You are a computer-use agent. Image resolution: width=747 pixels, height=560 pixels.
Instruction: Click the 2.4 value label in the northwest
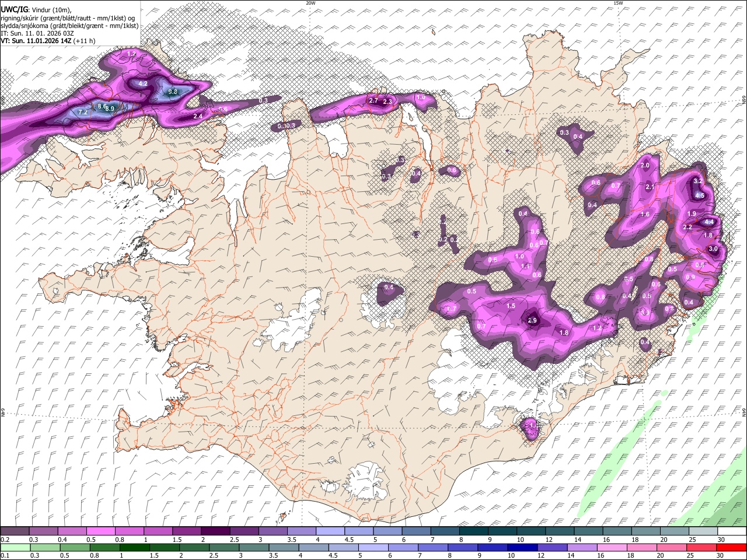point(198,117)
